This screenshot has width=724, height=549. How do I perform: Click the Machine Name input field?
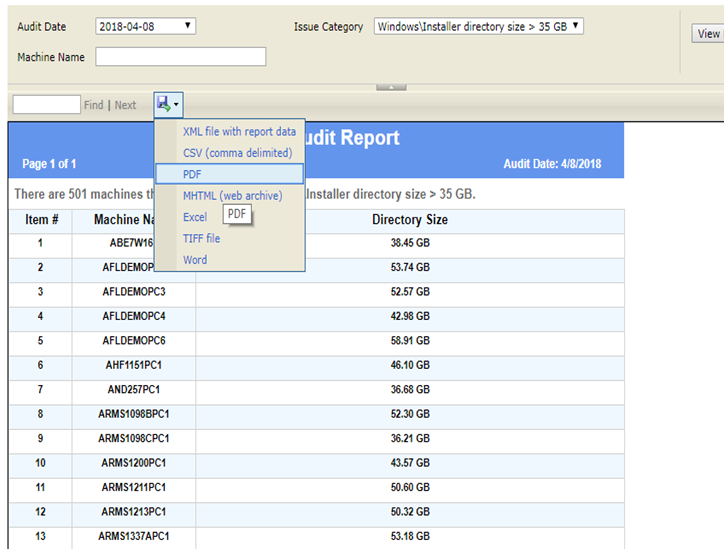click(181, 56)
